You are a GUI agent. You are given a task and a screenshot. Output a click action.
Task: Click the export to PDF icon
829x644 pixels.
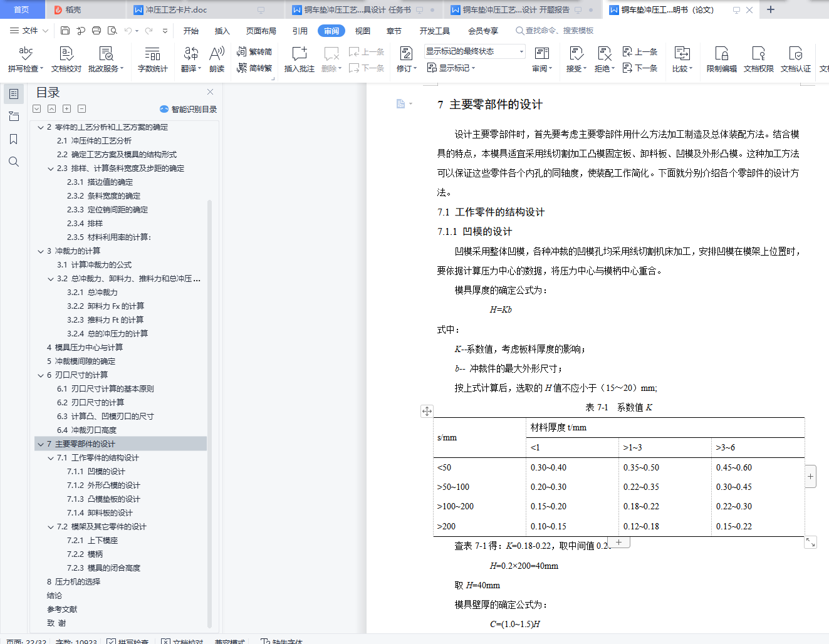[x=81, y=31]
